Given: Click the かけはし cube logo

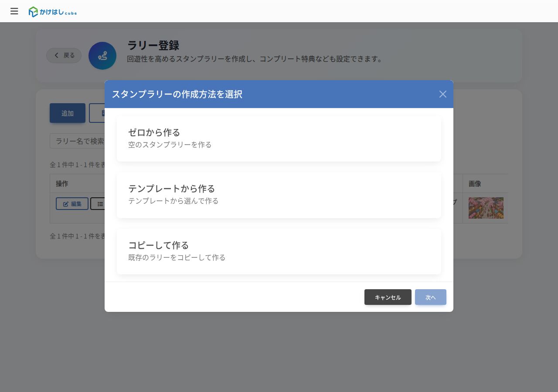Looking at the screenshot, I should click(53, 12).
